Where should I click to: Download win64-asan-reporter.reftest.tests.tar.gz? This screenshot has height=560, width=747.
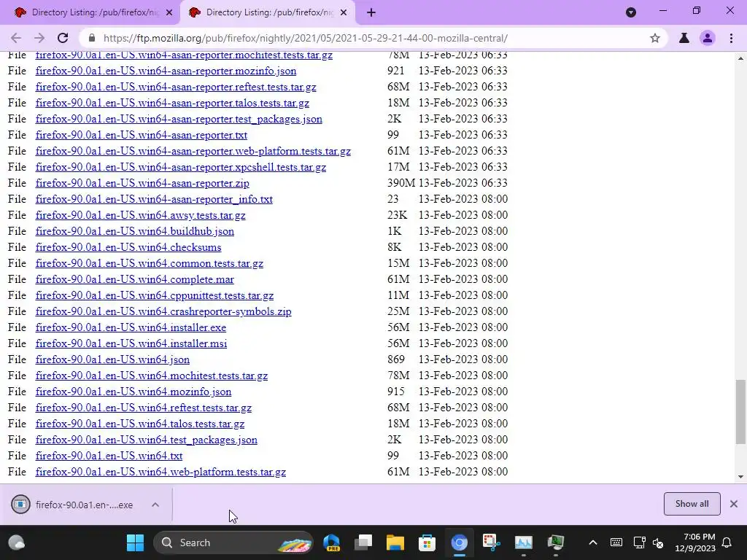point(176,87)
